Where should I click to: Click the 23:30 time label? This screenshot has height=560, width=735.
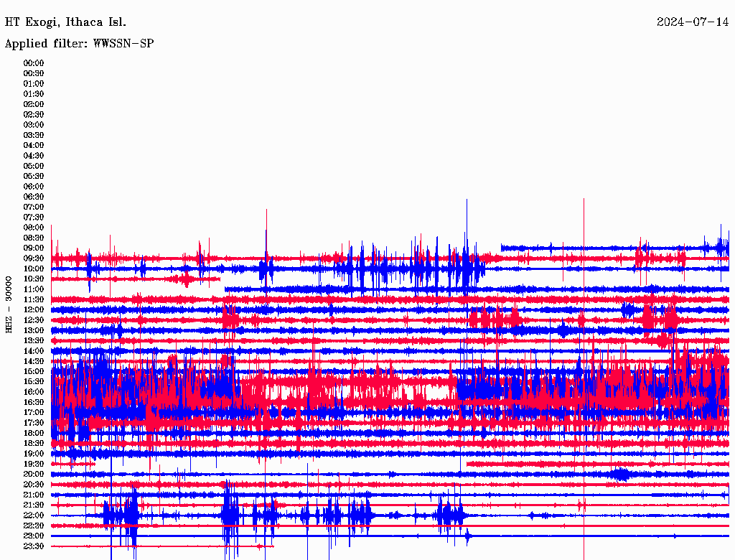(x=34, y=546)
